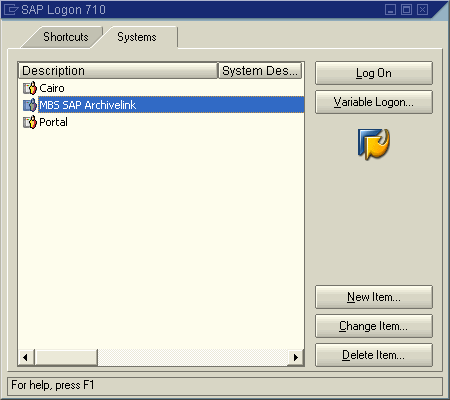This screenshot has width=450, height=400.
Task: Click the Portal system entry icon
Action: click(30, 122)
